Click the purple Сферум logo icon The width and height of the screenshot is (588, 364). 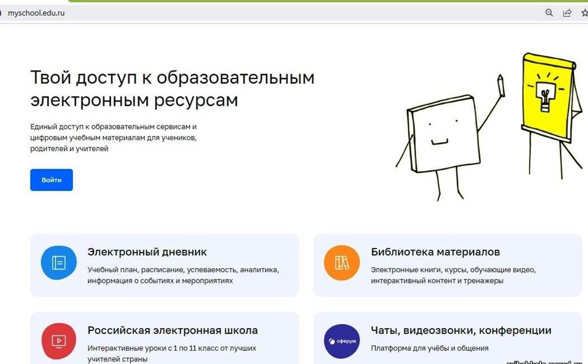[342, 341]
